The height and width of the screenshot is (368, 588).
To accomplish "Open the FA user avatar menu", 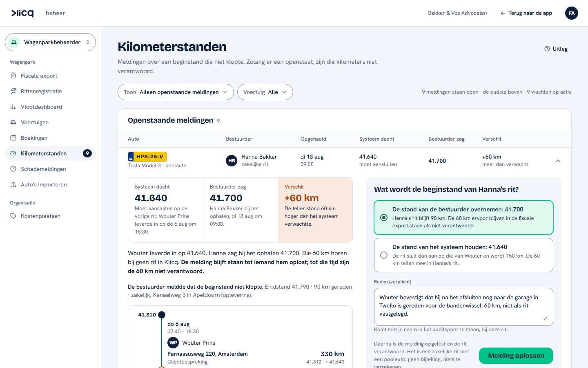I will (572, 13).
